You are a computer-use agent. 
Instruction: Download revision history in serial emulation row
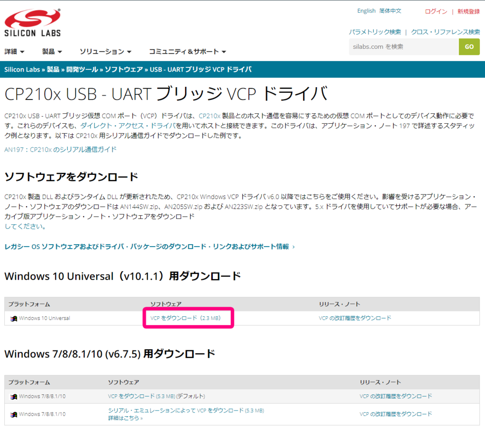coord(396,414)
